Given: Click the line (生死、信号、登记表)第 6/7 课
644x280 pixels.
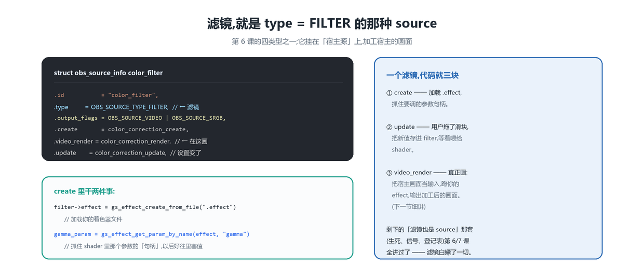Looking at the screenshot, I should (428, 241).
